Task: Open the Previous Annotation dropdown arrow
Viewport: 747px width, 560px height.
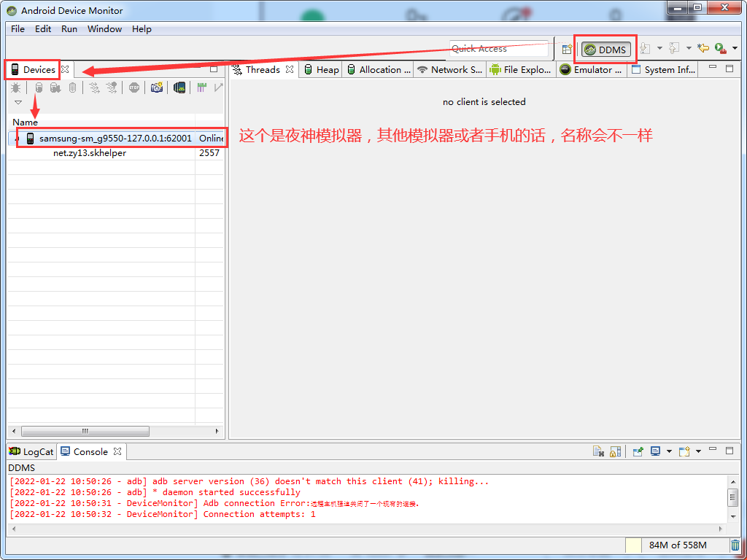Action: [x=689, y=49]
